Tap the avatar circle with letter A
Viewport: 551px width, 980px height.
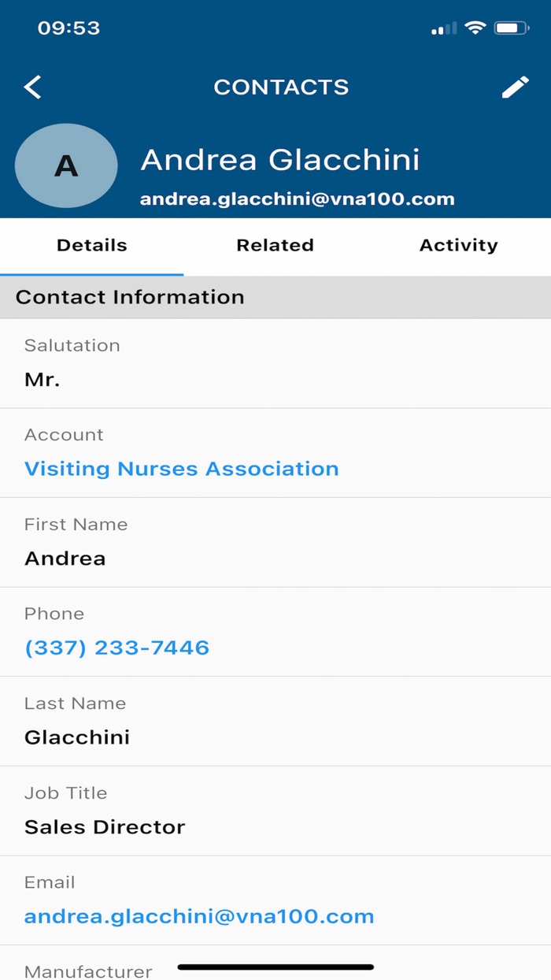point(66,166)
